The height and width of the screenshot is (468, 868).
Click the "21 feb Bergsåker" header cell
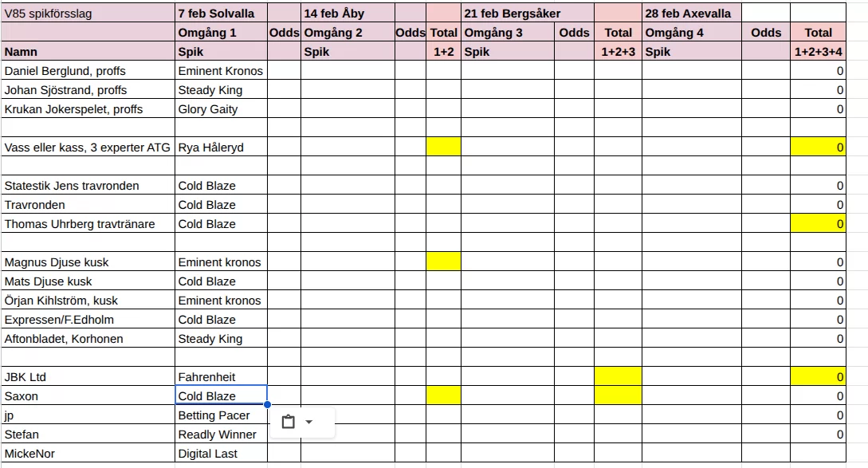(x=527, y=14)
